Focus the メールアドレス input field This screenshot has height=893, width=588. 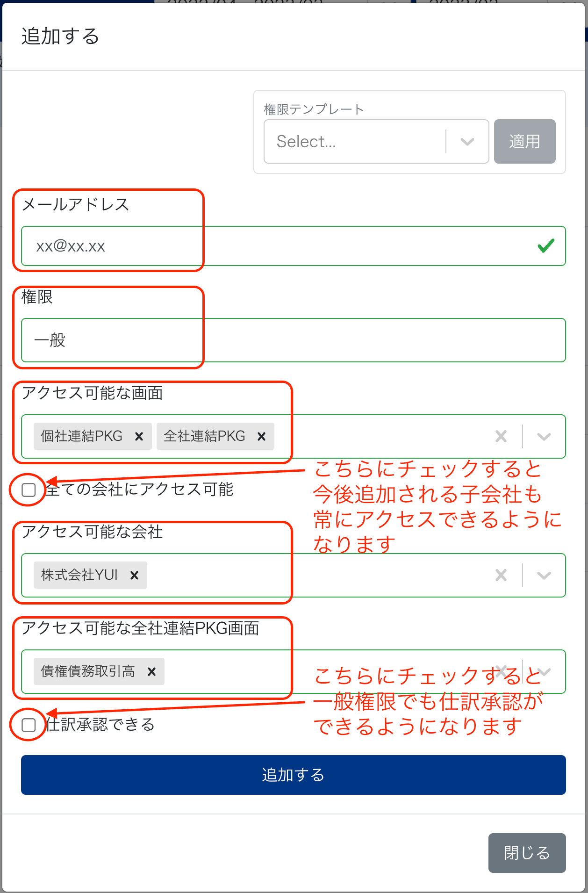[280, 246]
